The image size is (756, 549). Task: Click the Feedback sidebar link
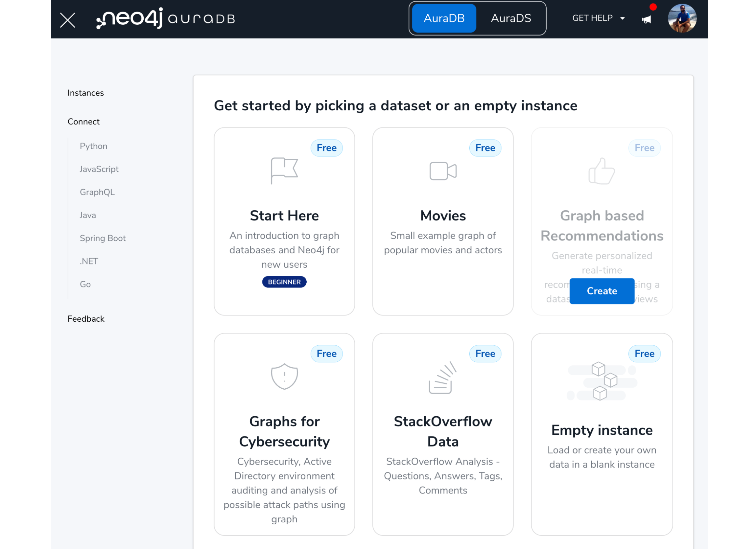[86, 319]
